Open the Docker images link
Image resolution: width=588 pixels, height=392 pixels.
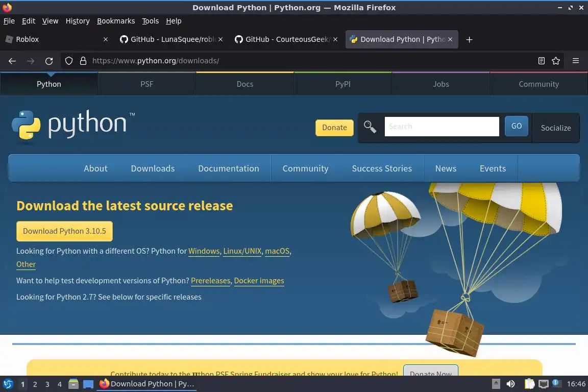click(259, 281)
